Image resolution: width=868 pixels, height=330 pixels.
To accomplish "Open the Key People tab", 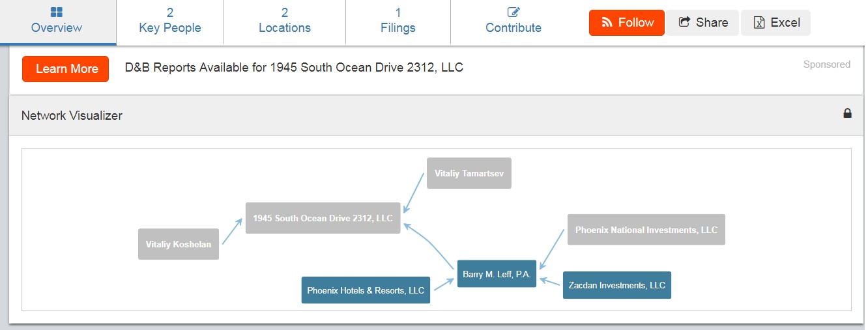I will pos(170,21).
